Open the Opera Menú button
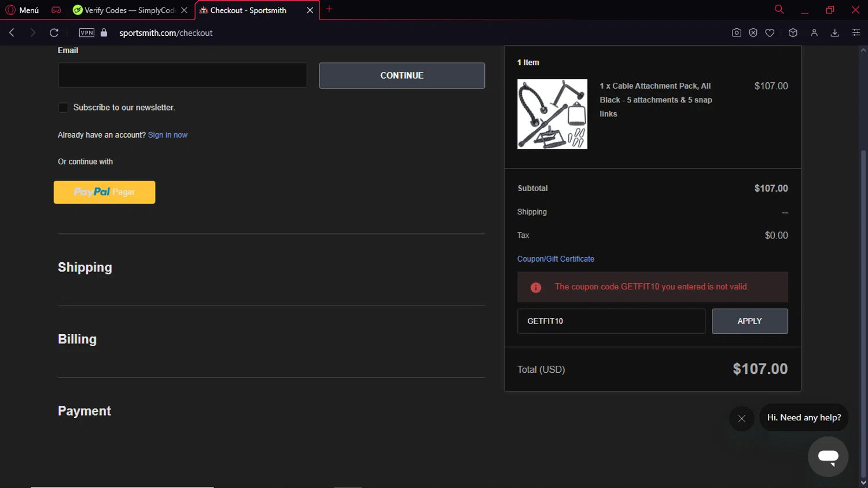This screenshot has width=868, height=488. [22, 10]
